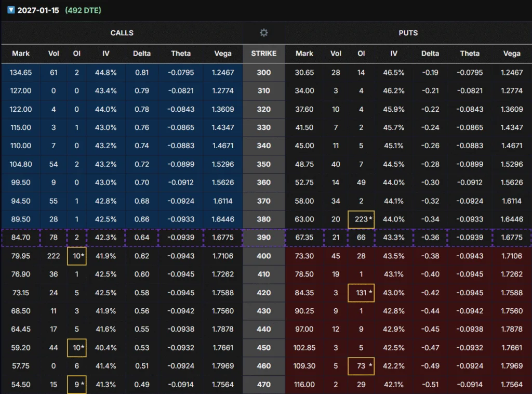Click the 470 strike price cell
The width and height of the screenshot is (532, 394).
[264, 385]
